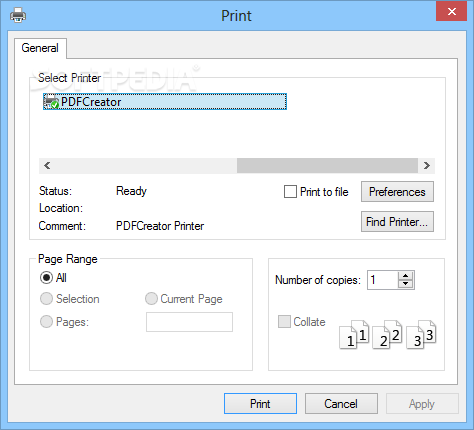This screenshot has height=430, width=474.
Task: Click the horizontal scrollbar thumb in printer list
Action: pyautogui.click(x=327, y=166)
